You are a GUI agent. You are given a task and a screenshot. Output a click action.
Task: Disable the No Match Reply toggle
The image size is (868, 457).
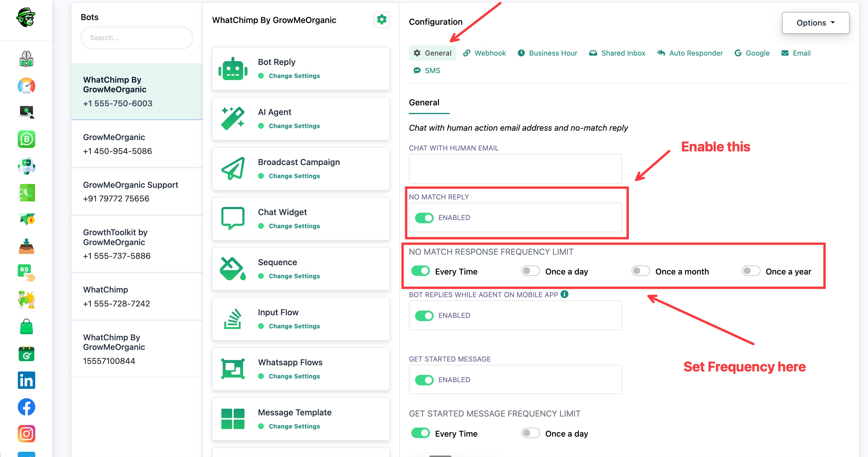(424, 218)
